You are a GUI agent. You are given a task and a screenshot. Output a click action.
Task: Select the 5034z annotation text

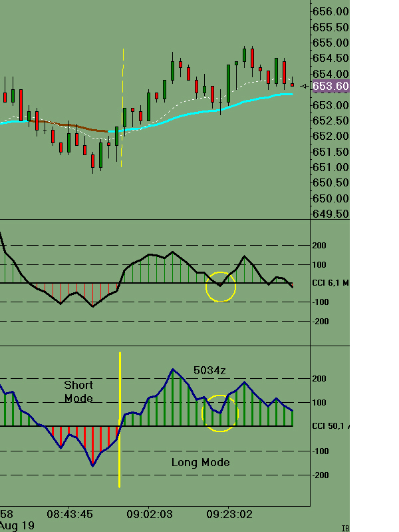coord(209,370)
